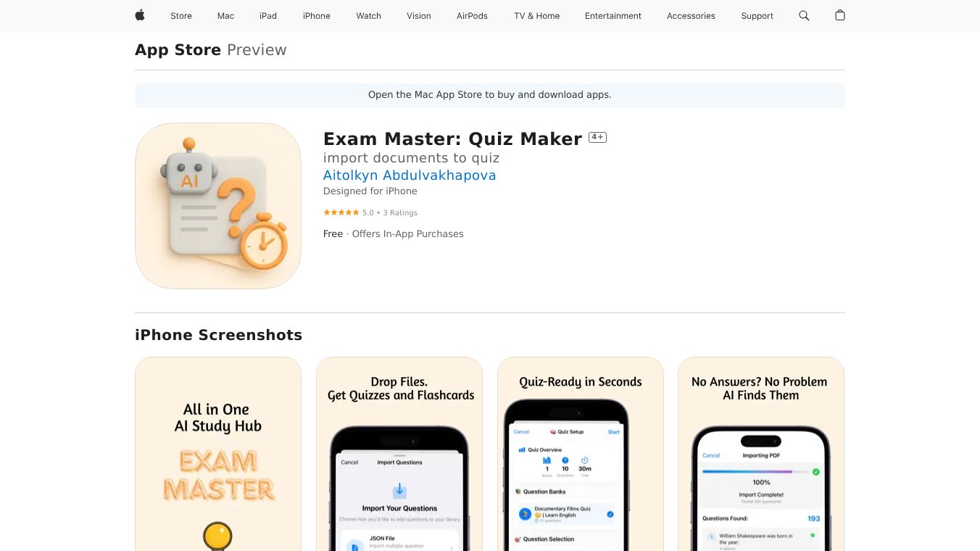Open the AirPods navigation item
The height and width of the screenshot is (551, 980).
point(473,16)
